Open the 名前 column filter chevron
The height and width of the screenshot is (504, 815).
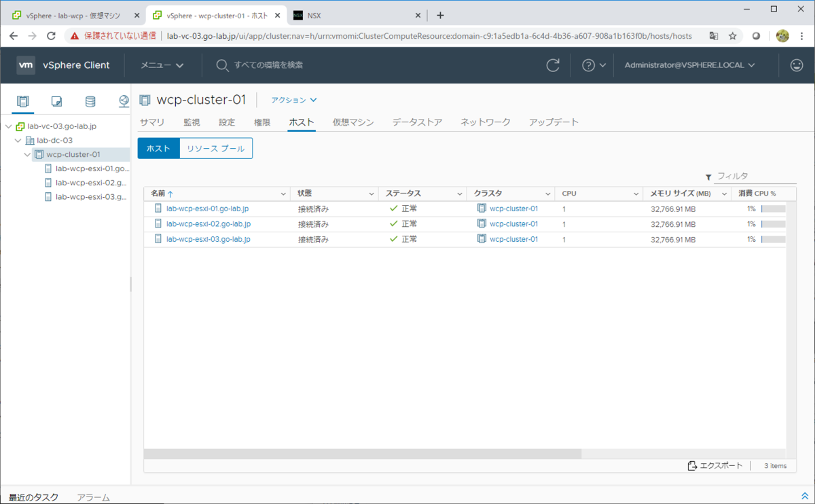click(x=283, y=194)
